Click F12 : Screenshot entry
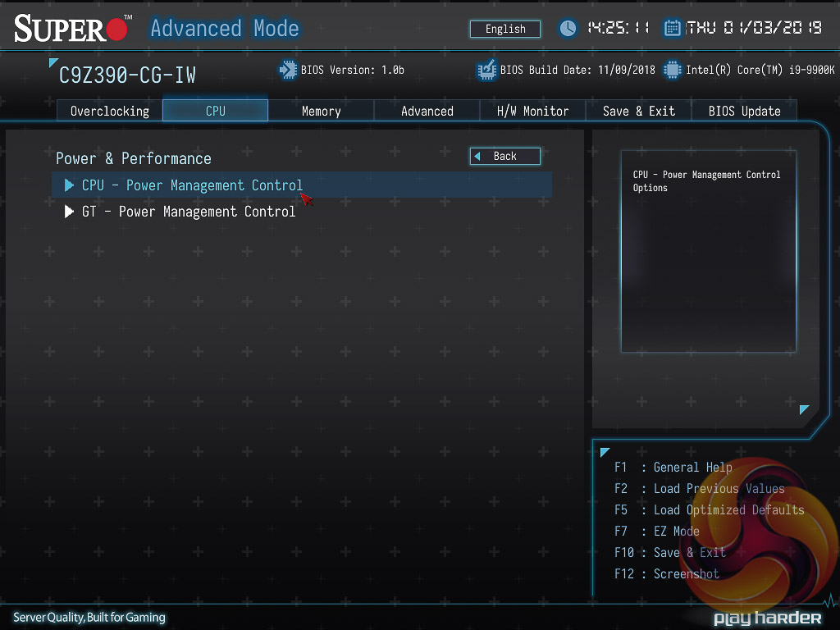This screenshot has width=840, height=630. click(667, 574)
